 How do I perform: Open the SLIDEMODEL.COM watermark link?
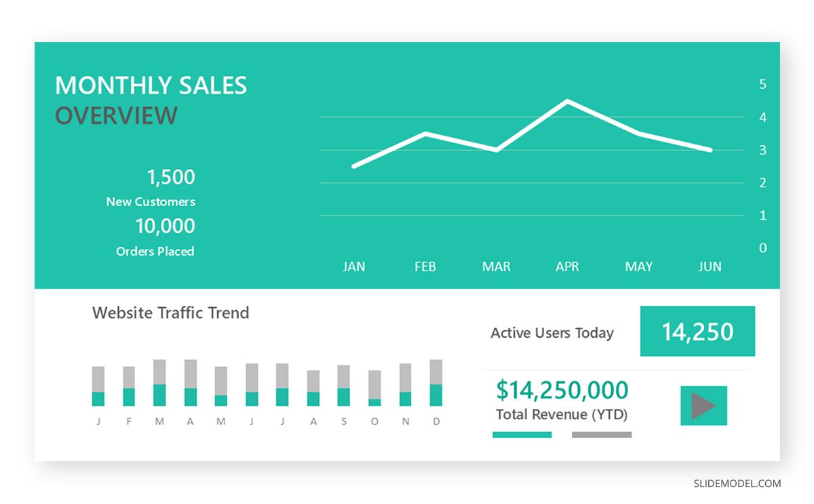[x=737, y=484]
